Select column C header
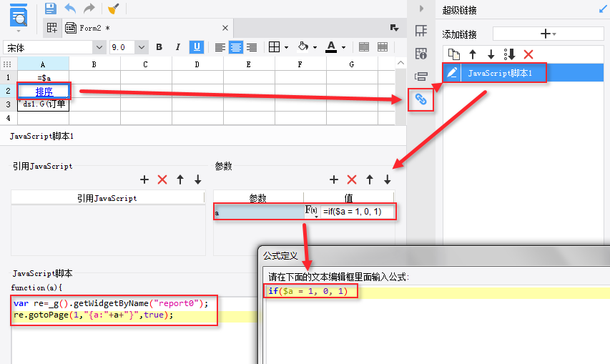Viewport: 610px width, 364px height. coord(145,64)
